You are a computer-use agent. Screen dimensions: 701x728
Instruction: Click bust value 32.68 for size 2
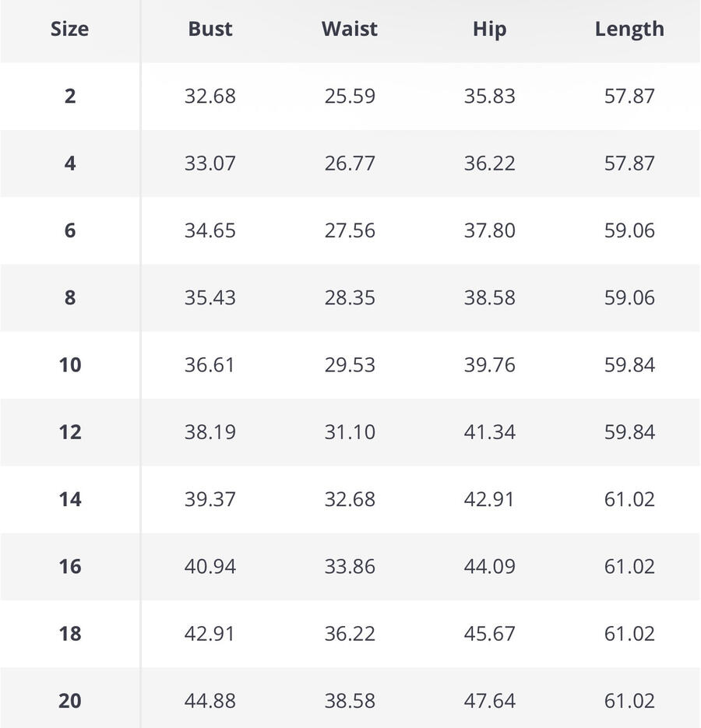tap(210, 97)
